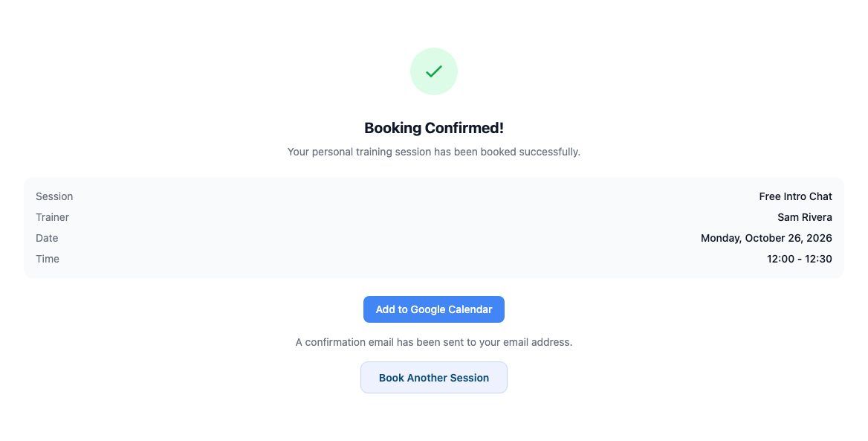Click the word Confirmed in the heading
Viewport: 868px width, 441px height.
(464, 128)
